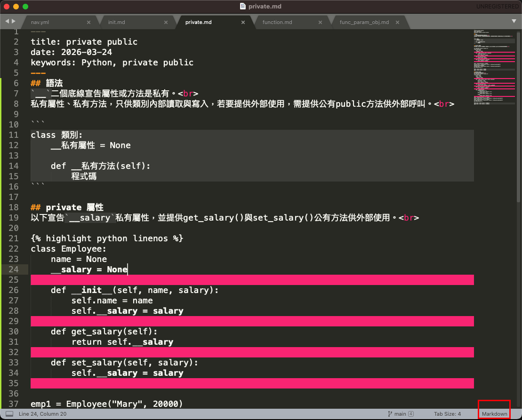Close the init.md tab
Screen dimensions: 522x420
[166, 22]
